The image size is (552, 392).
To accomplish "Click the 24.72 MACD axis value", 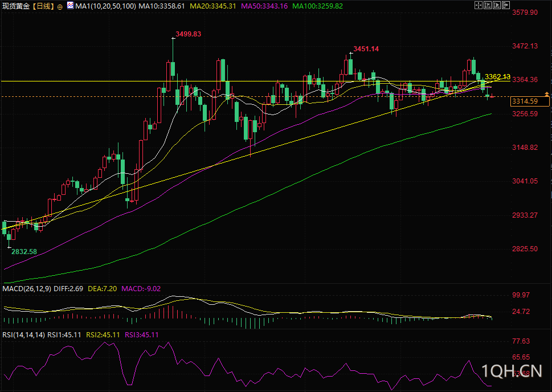I will [521, 312].
